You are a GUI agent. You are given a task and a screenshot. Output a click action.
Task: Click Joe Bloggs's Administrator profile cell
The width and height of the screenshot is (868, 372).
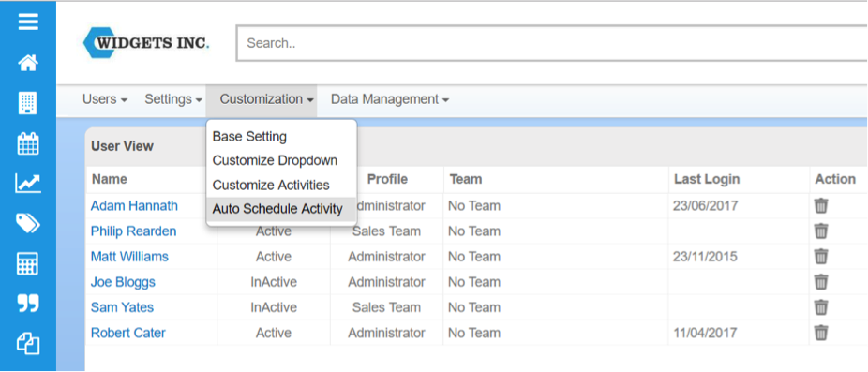pyautogui.click(x=386, y=282)
